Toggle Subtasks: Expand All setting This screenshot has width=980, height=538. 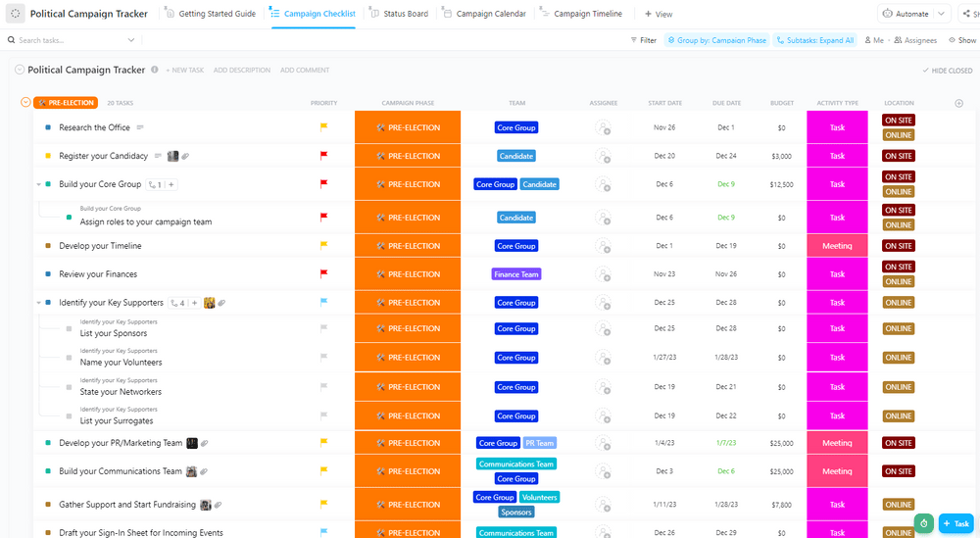pyautogui.click(x=815, y=40)
